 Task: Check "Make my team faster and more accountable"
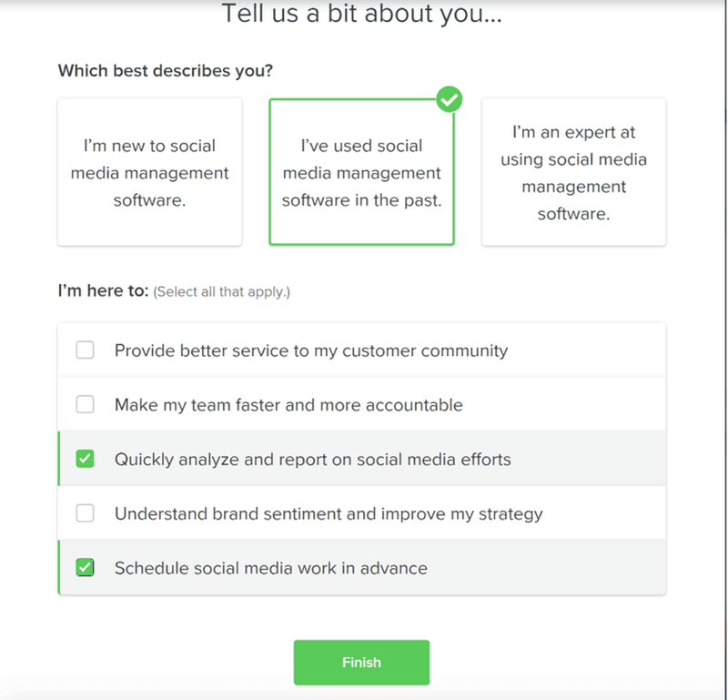click(85, 404)
